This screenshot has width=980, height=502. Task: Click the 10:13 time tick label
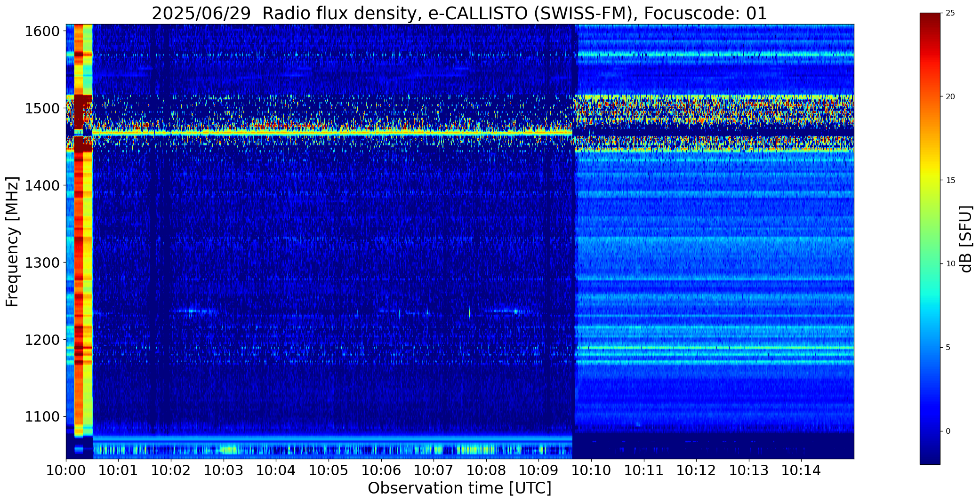click(749, 470)
